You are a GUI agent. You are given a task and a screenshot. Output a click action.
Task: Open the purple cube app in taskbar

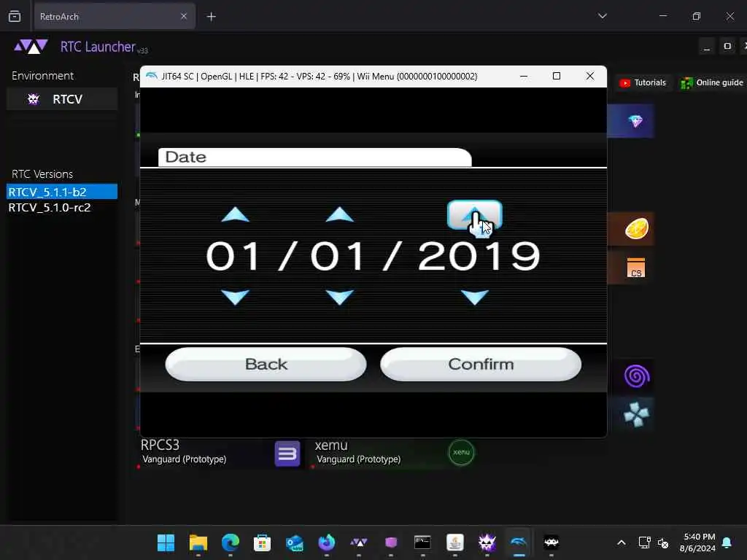[x=391, y=542]
